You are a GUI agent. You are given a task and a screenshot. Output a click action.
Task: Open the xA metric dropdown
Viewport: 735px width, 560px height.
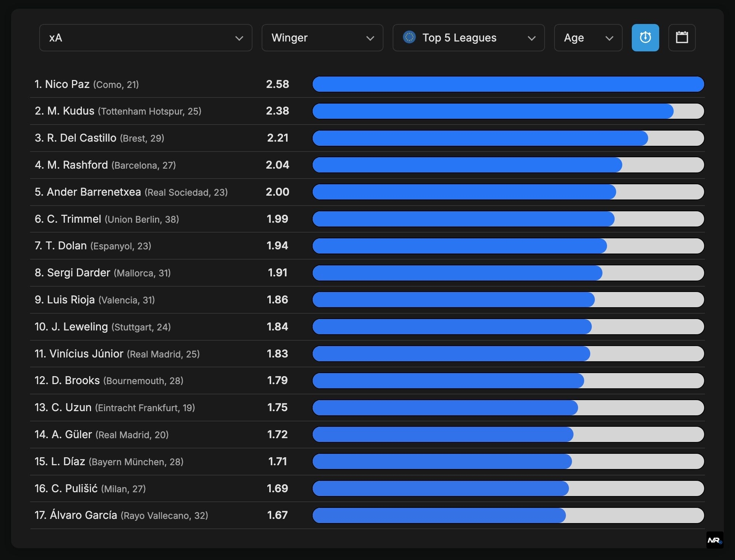tap(145, 38)
